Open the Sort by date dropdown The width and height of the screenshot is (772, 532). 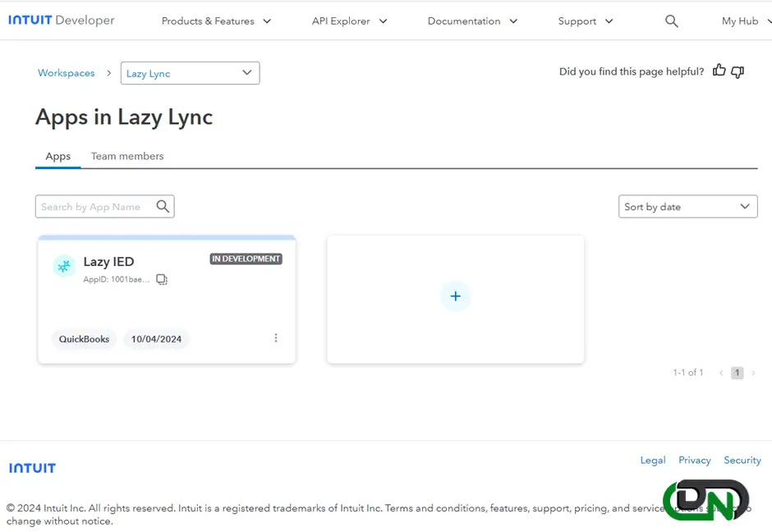point(687,206)
